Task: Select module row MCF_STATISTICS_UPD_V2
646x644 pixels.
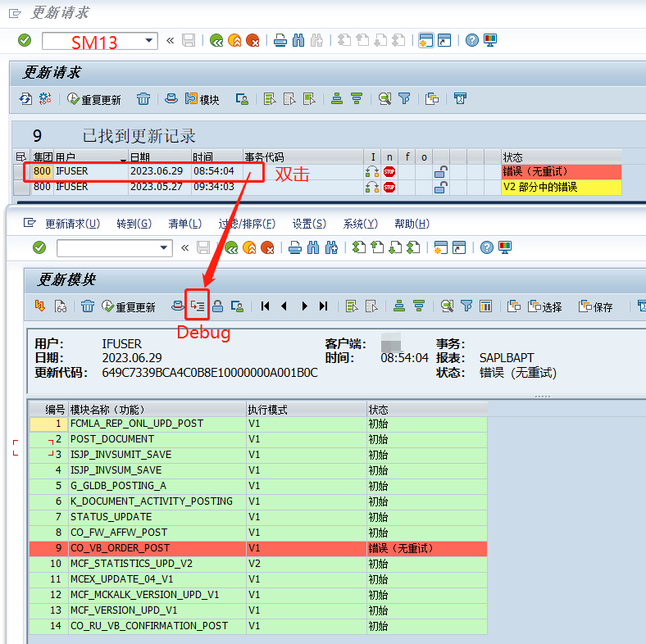Action: pos(258,564)
